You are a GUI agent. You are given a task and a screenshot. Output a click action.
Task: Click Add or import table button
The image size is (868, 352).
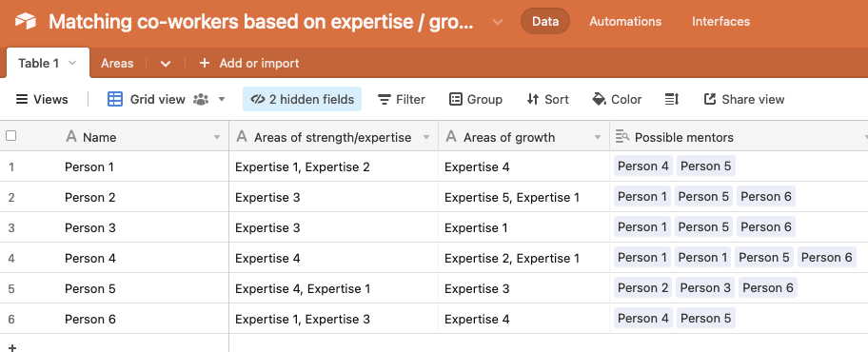click(249, 63)
